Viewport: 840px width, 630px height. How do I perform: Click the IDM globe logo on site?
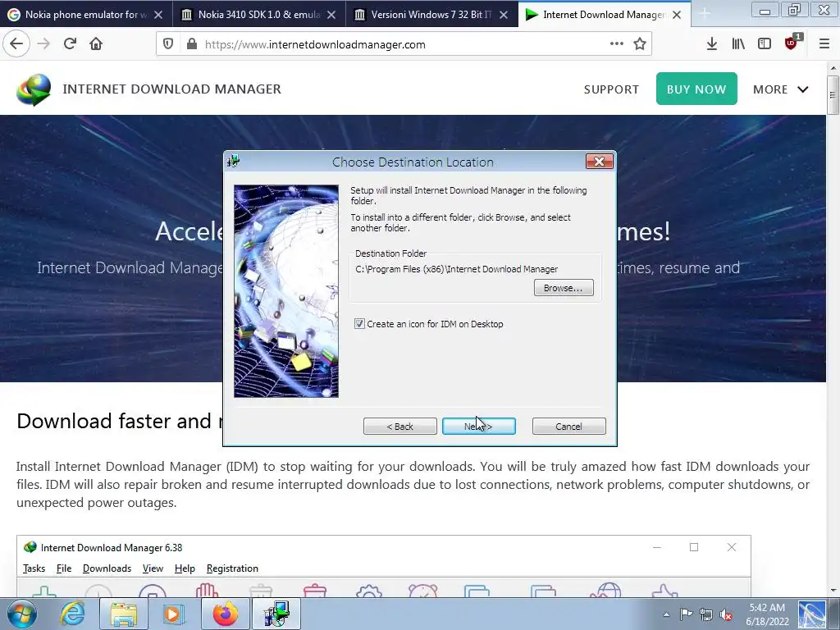(x=34, y=89)
